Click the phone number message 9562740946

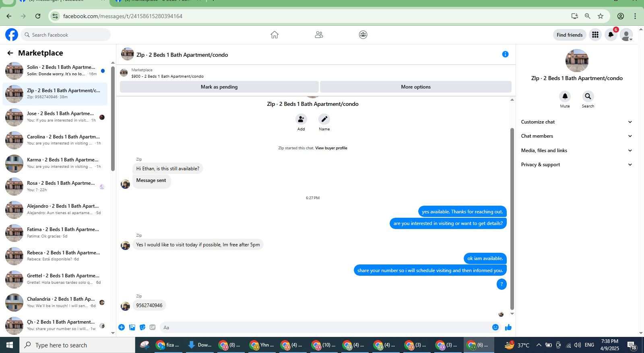[x=149, y=306]
